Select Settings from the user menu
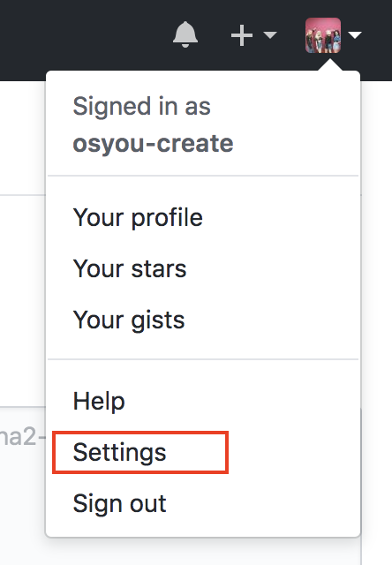This screenshot has height=565, width=392. [x=119, y=452]
